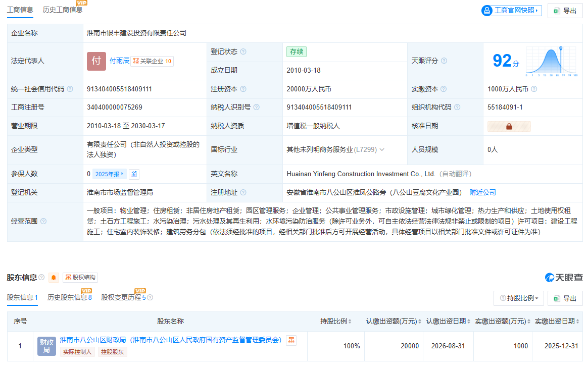Click the 付 avatar of legal representative

pyautogui.click(x=96, y=61)
